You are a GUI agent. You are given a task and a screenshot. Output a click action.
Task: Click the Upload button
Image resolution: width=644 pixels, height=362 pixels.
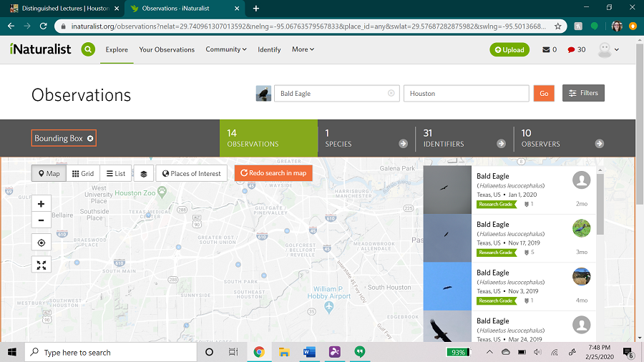pos(509,49)
